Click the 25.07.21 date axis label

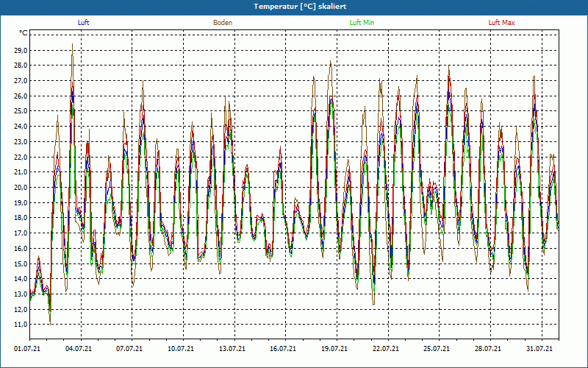pyautogui.click(x=437, y=349)
